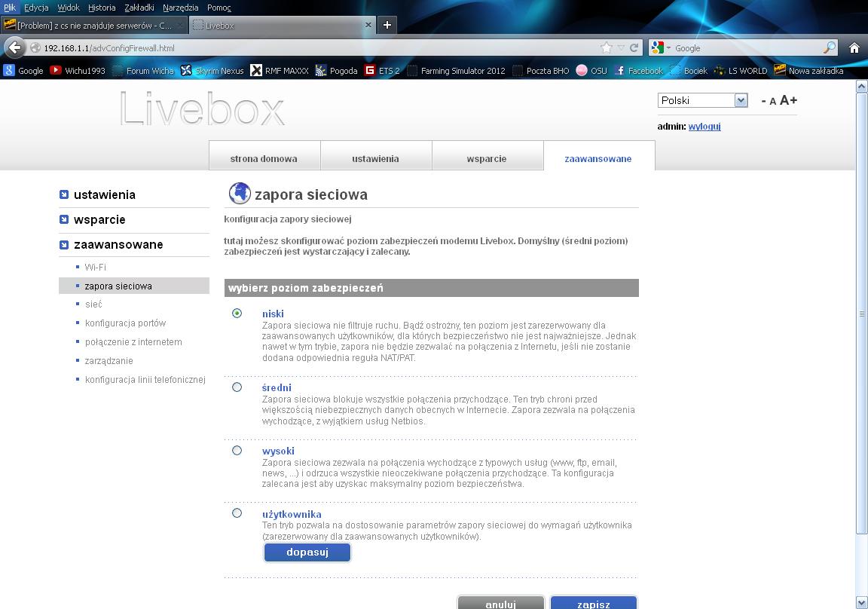Open the OSU bookmark

[591, 70]
